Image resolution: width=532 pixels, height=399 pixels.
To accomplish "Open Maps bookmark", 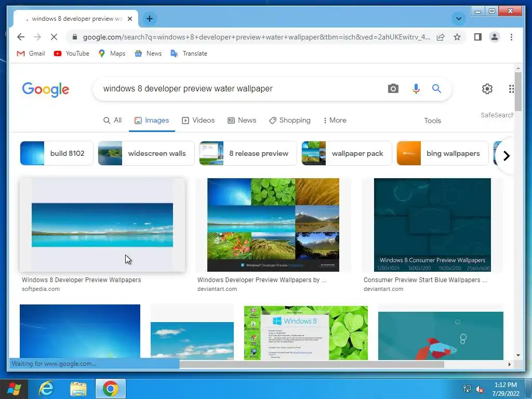I will click(x=112, y=54).
